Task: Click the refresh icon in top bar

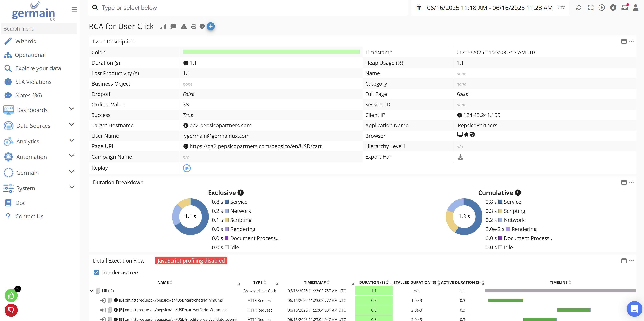Action: (x=579, y=8)
